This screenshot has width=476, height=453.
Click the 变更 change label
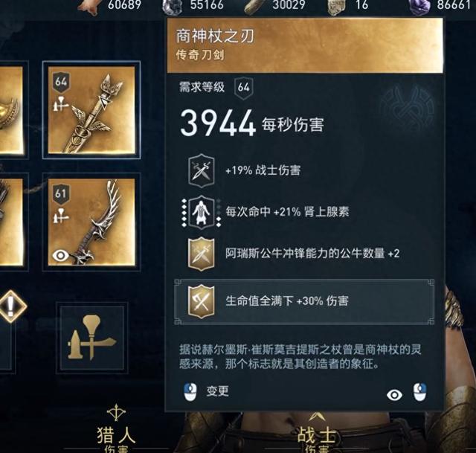[x=217, y=391]
